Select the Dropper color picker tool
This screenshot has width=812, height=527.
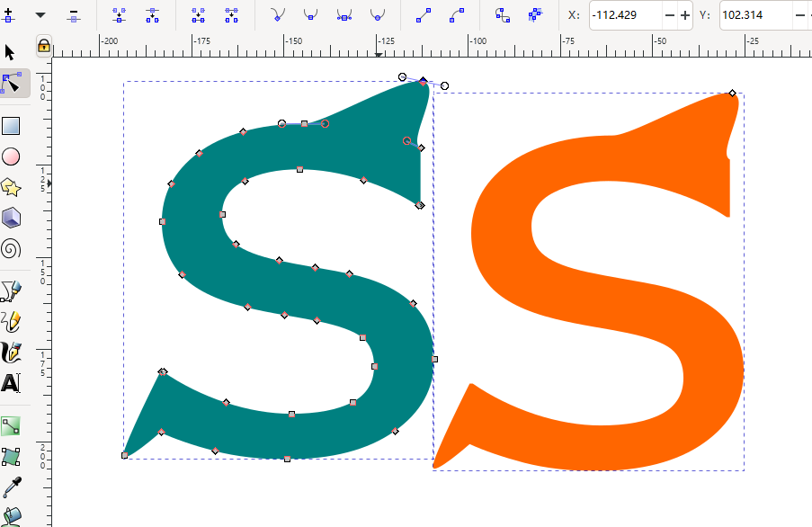click(12, 487)
